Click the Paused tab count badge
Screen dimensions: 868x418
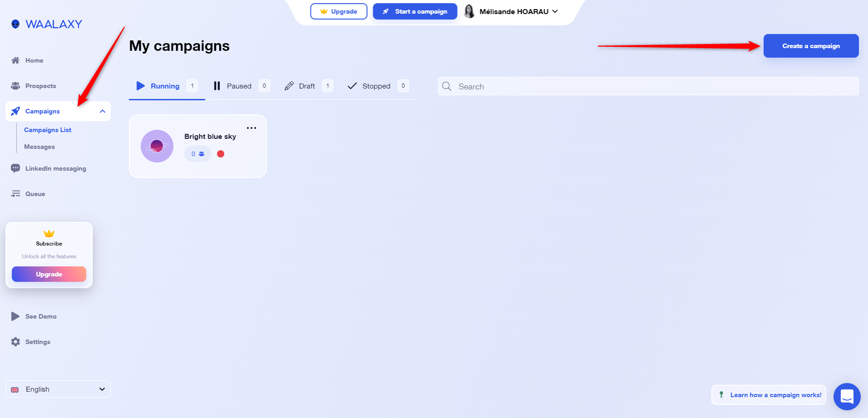coord(264,86)
